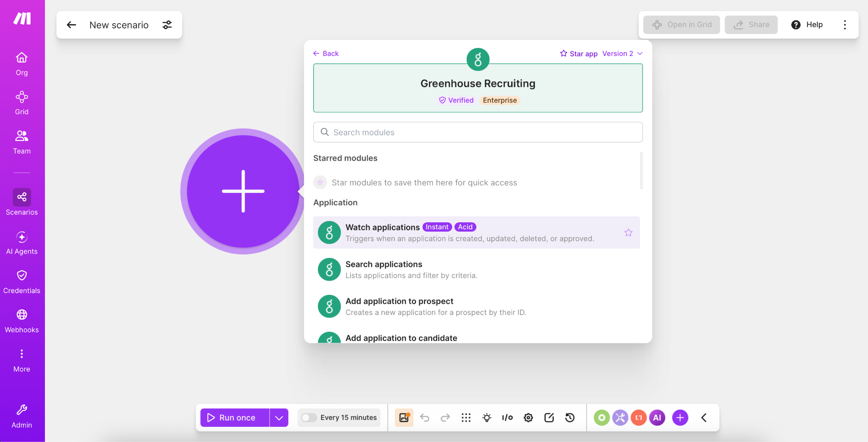
Task: Open scenario settings sliders icon
Action: click(x=167, y=25)
